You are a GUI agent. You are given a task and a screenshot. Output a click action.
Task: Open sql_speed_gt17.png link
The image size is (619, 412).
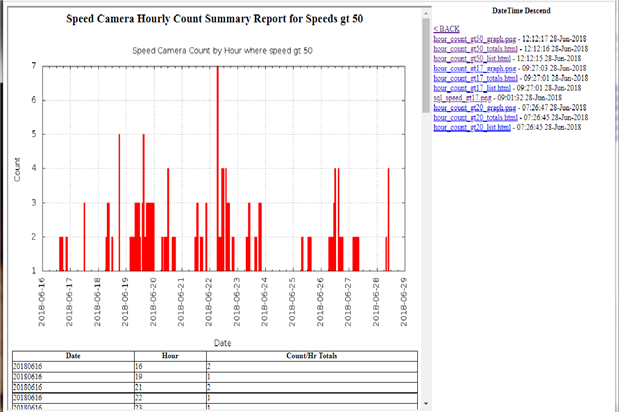462,97
